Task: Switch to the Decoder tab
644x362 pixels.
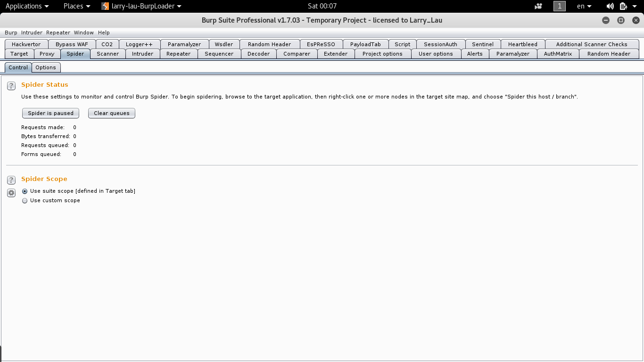Action: click(x=259, y=54)
